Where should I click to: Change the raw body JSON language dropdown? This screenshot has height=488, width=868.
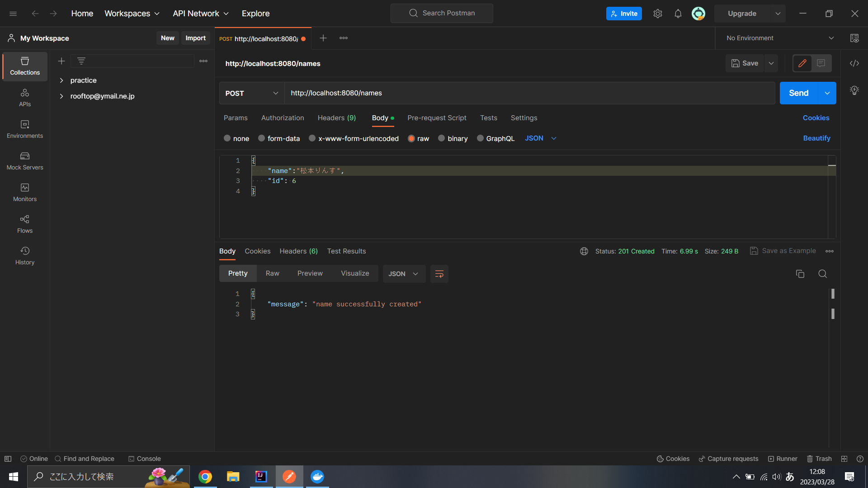[541, 138]
